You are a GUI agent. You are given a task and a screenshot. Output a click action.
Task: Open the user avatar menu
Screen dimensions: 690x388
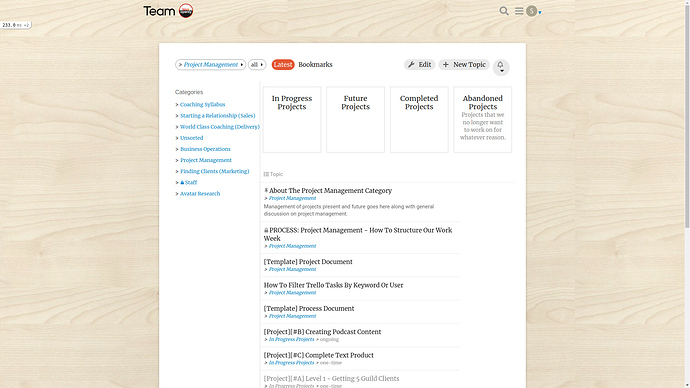coord(532,11)
